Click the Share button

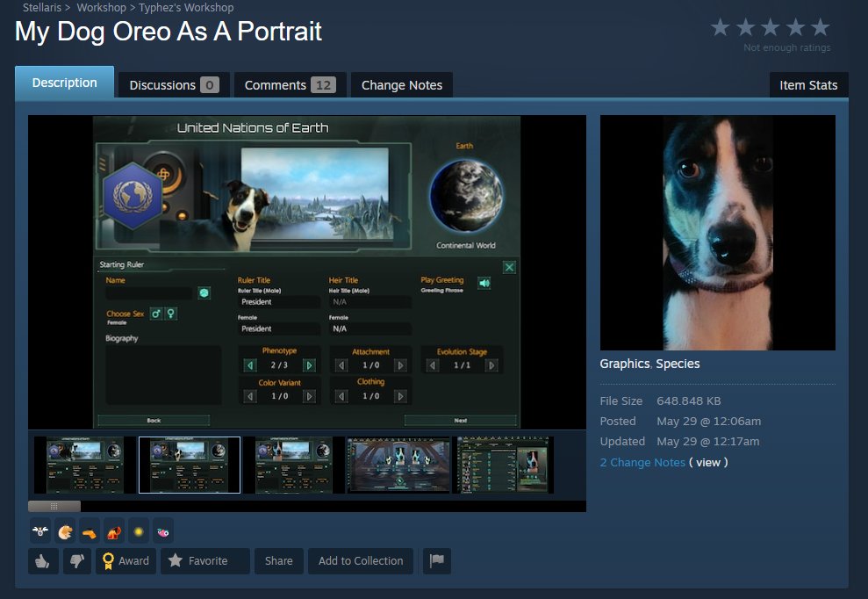point(278,560)
